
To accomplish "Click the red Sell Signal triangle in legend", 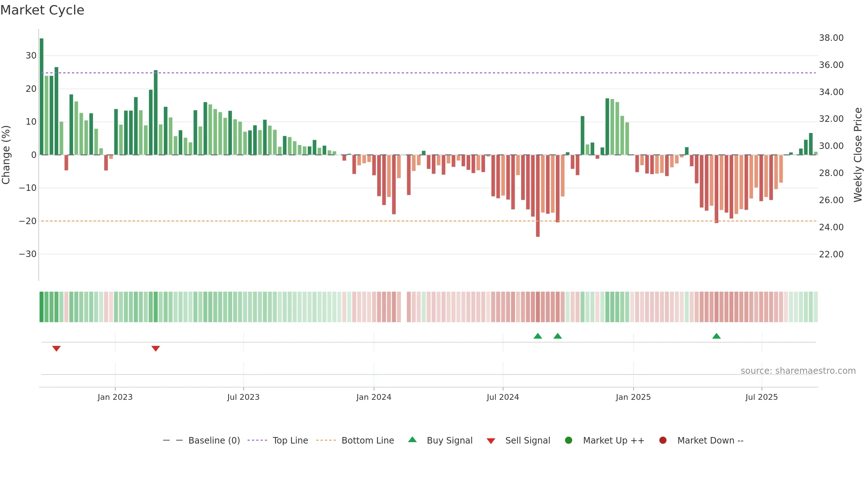I will [x=491, y=441].
